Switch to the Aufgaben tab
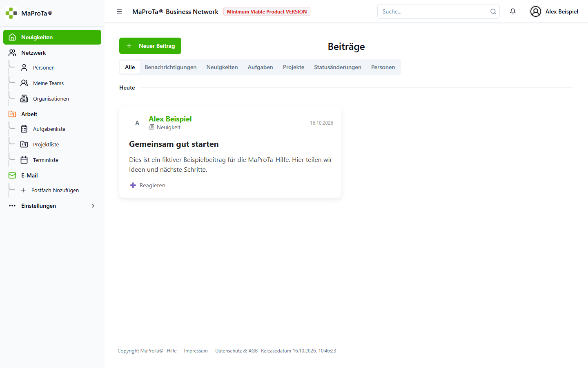This screenshot has width=588, height=368. (260, 67)
